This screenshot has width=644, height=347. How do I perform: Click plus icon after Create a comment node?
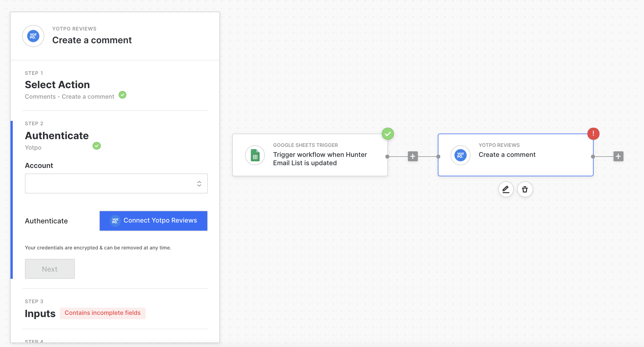618,156
